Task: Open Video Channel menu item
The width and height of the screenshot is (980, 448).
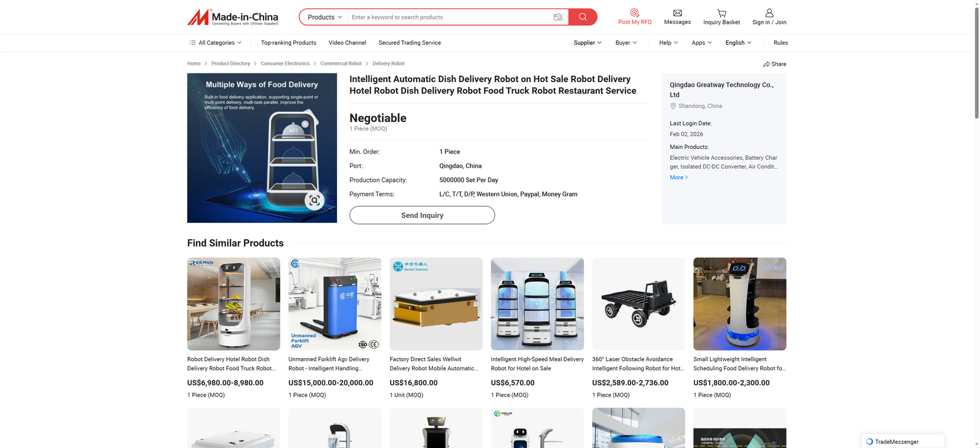Action: click(347, 43)
